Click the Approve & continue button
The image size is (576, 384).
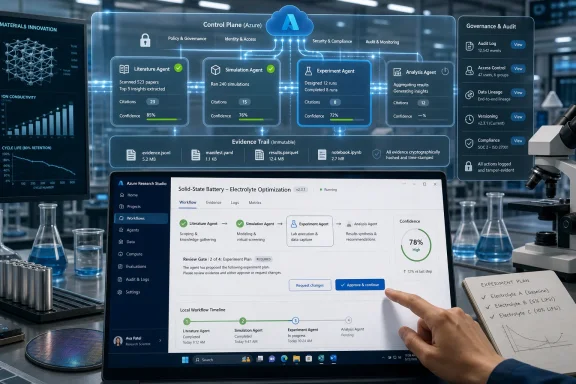click(x=360, y=284)
